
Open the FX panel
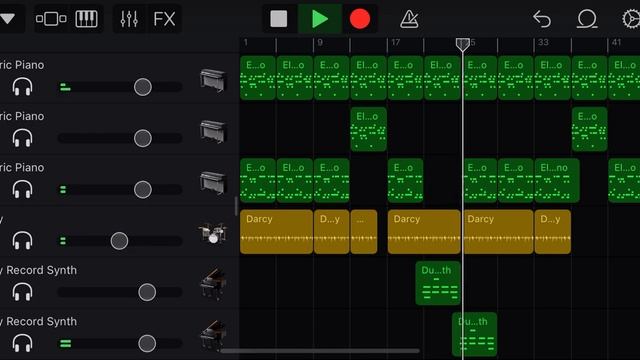pyautogui.click(x=164, y=19)
